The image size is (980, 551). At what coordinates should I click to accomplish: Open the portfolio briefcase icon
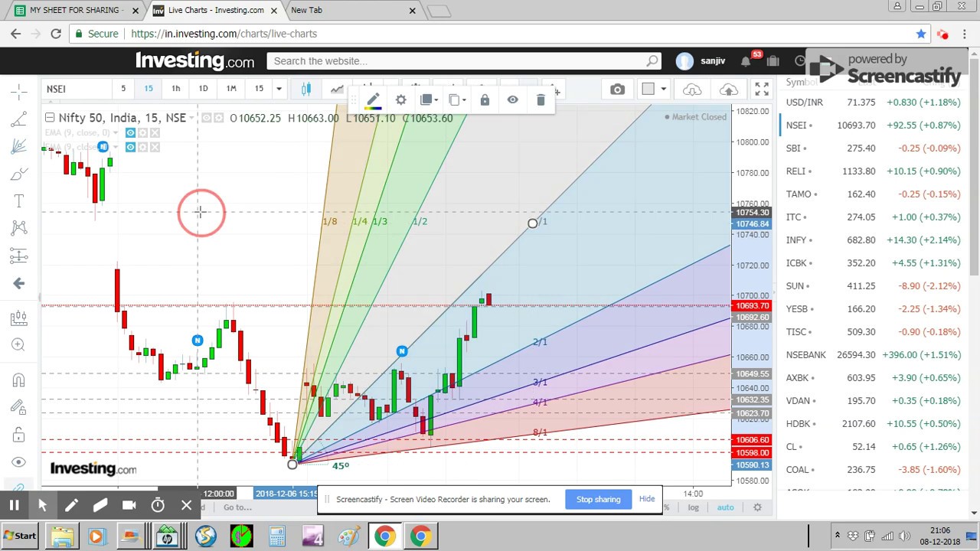773,61
